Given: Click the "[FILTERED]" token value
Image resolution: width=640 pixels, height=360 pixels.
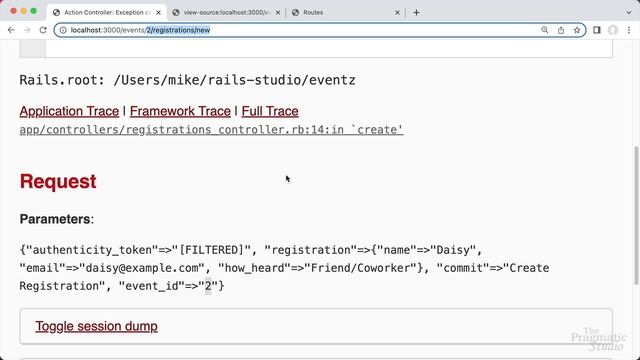Looking at the screenshot, I should point(211,250).
